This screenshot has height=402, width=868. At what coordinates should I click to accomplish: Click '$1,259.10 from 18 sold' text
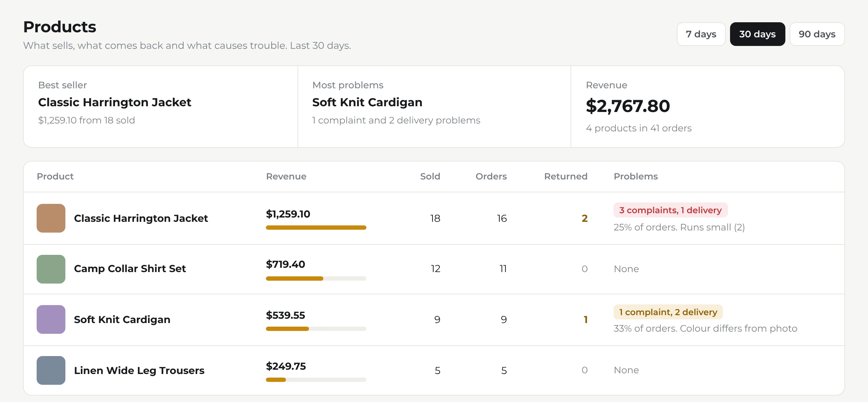tap(87, 120)
